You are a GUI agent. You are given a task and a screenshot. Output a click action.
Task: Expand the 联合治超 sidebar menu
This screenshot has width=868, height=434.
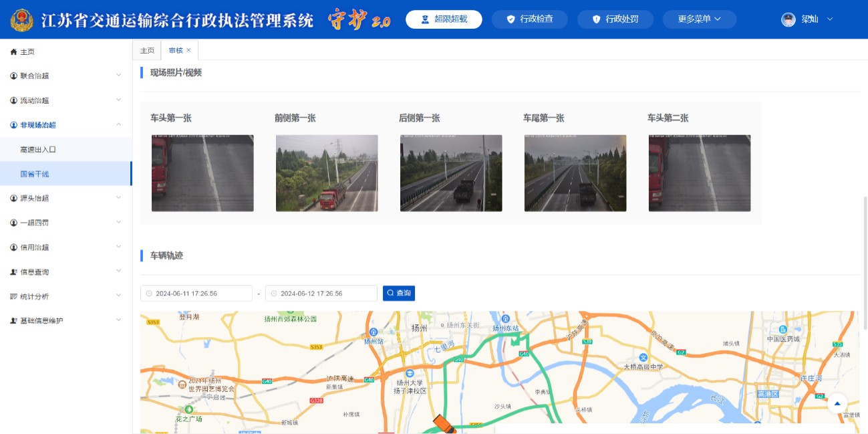118,76
